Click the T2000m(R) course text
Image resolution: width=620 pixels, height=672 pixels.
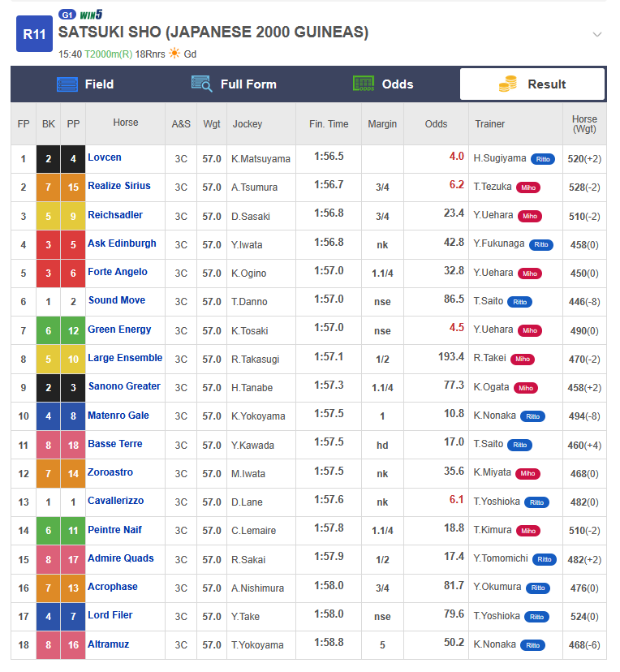coord(109,54)
